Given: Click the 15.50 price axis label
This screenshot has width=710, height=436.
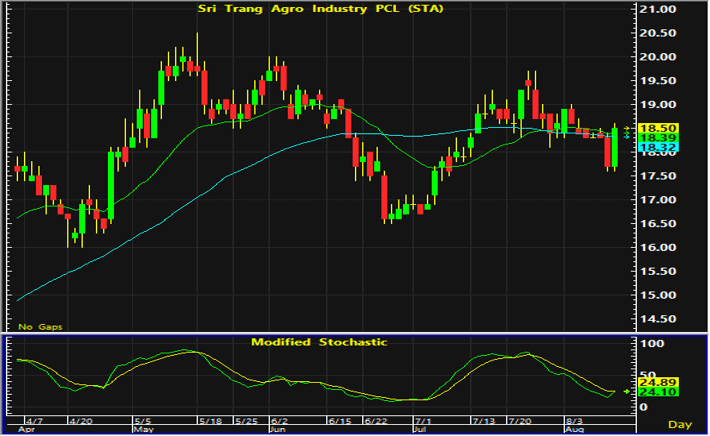Looking at the screenshot, I should (657, 272).
